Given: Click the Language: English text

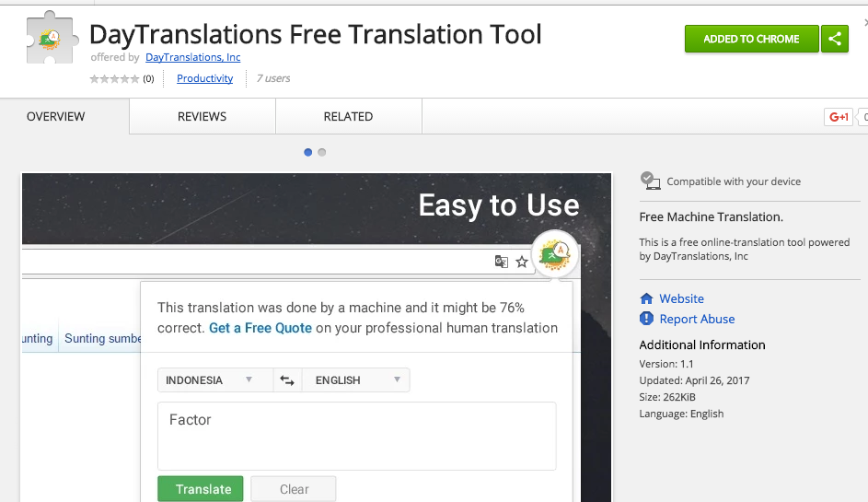Looking at the screenshot, I should coord(681,414).
